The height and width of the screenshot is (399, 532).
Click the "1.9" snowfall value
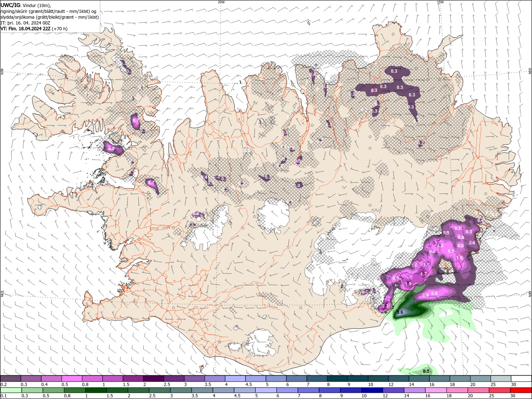408,284
